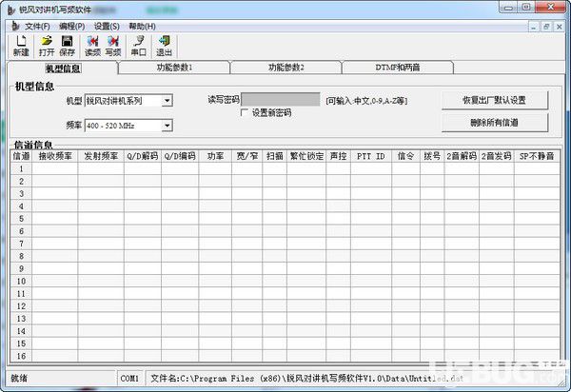Click the 读写密码 input field
Screen dimensions: 571x392
click(x=281, y=99)
